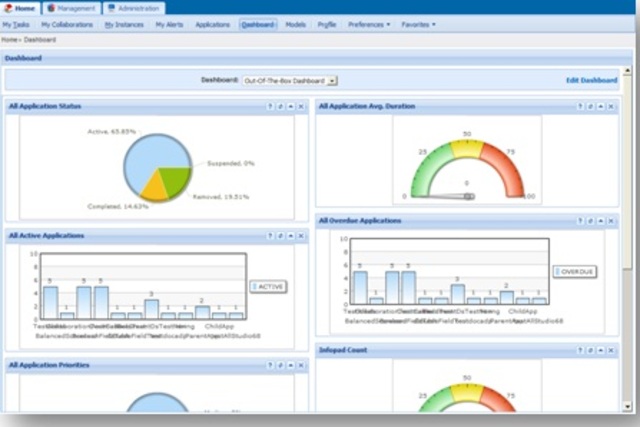Image resolution: width=640 pixels, height=427 pixels.
Task: Open the Out-Of-The-Box Dashboard selector
Action: click(x=290, y=81)
